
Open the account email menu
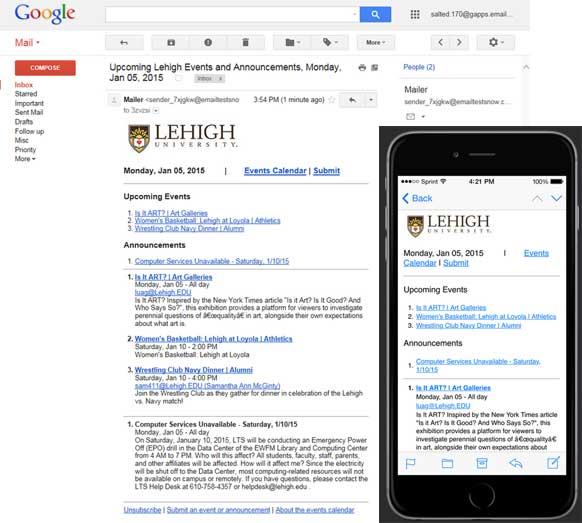tap(471, 14)
